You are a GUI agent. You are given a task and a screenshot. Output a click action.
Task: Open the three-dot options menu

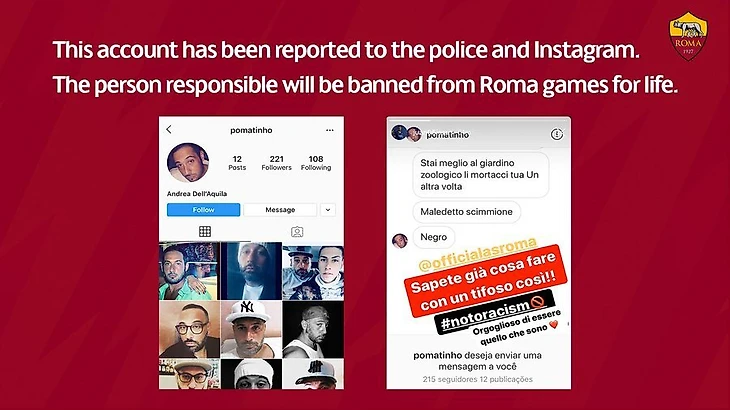pos(330,130)
